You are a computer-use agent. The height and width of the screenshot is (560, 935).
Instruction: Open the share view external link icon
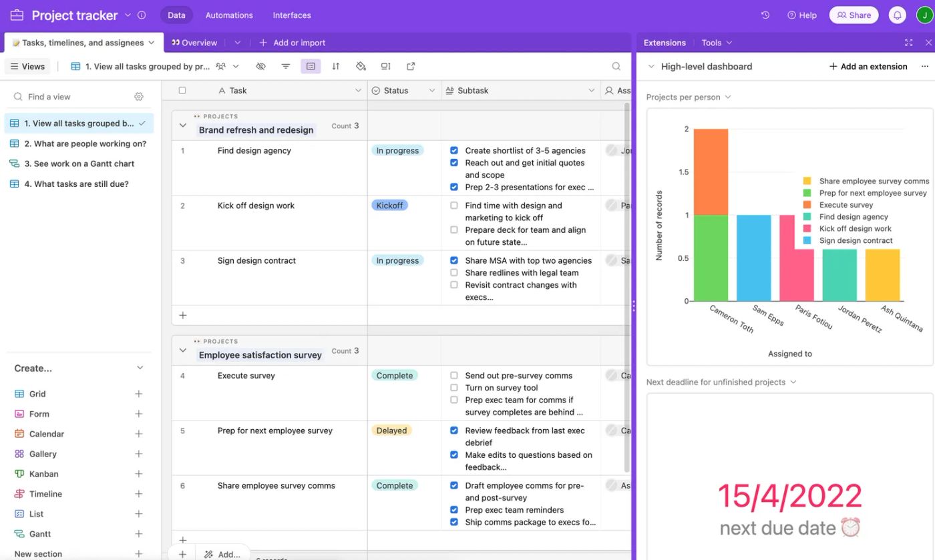click(x=410, y=66)
